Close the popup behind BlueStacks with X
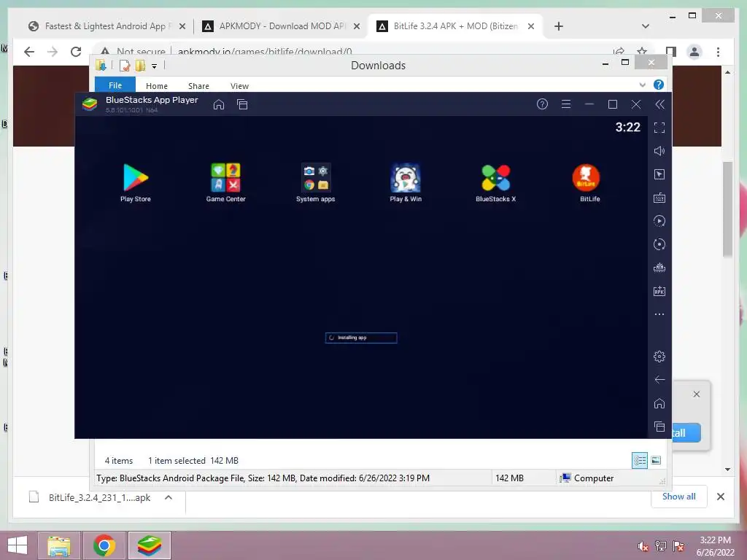Image resolution: width=747 pixels, height=560 pixels. pyautogui.click(x=697, y=394)
